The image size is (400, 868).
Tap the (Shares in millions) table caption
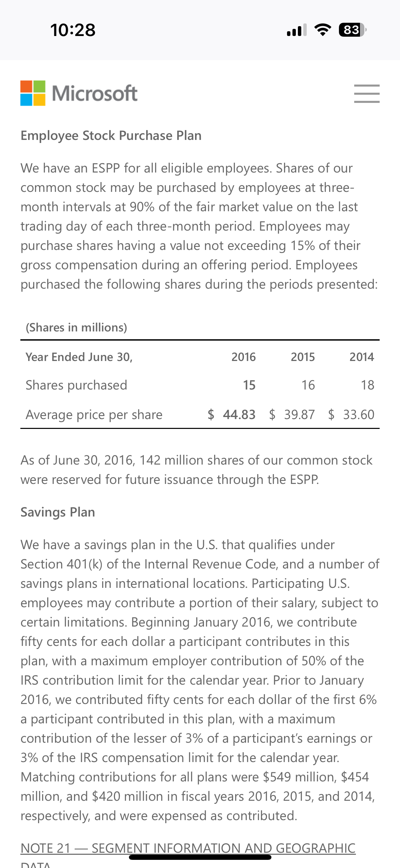click(76, 327)
